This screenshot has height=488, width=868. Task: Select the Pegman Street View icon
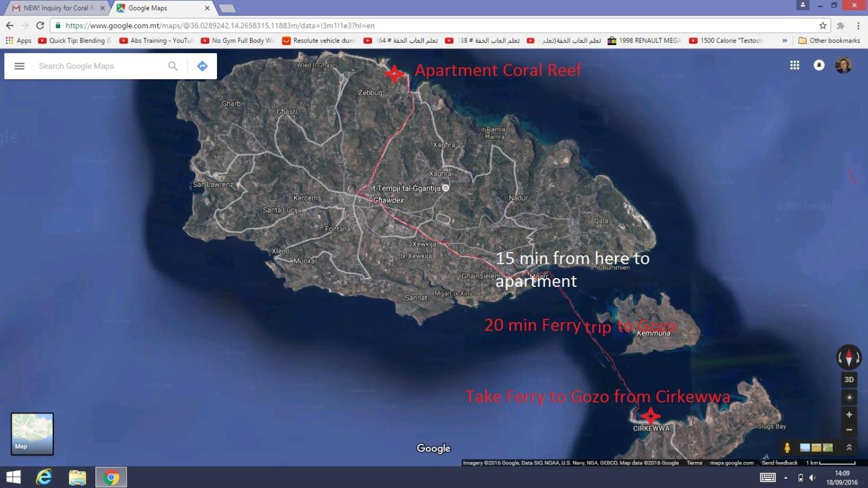click(787, 447)
